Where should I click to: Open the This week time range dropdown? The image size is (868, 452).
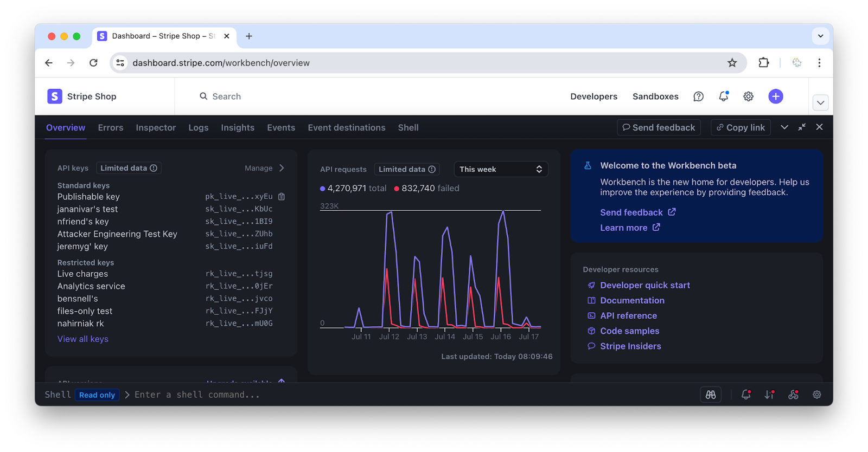coord(500,169)
